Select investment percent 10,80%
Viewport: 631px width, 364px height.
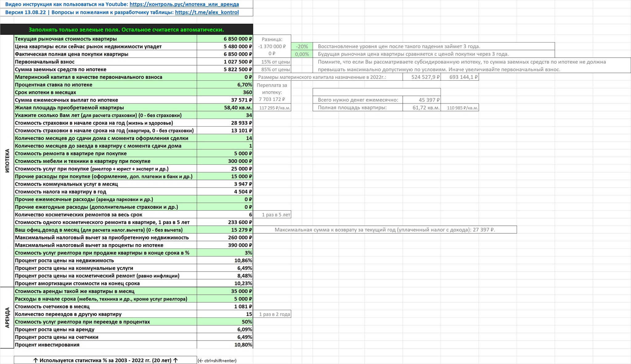[225, 345]
